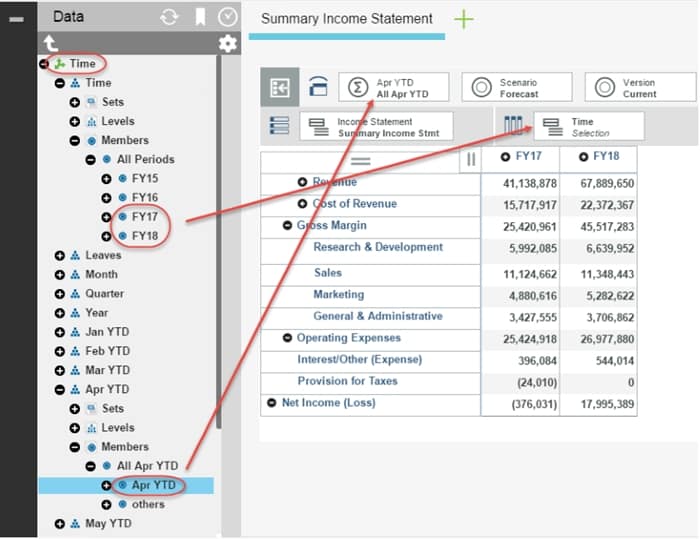Click the Apr YTD context button
The image size is (700, 539).
[x=393, y=87]
